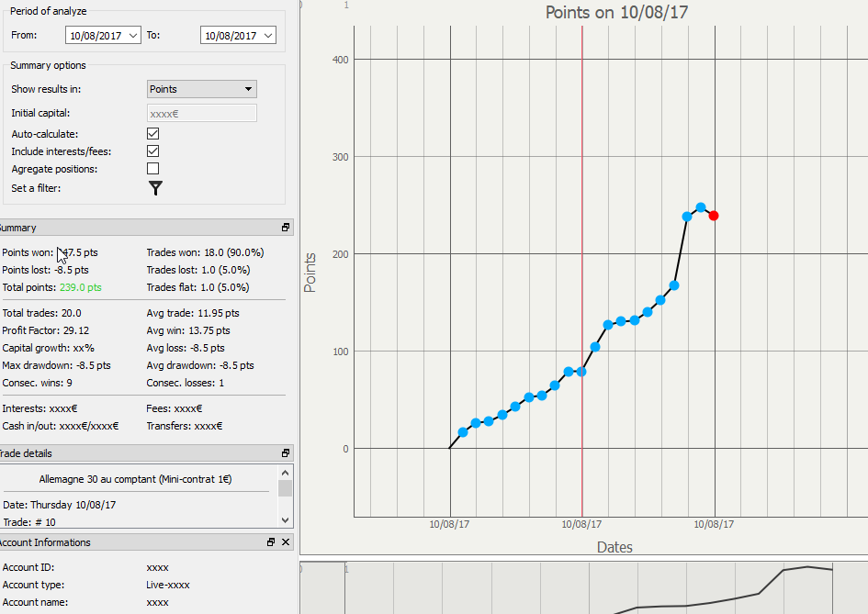Toggle the Auto-calculate checkbox
The width and height of the screenshot is (868, 614).
tap(152, 134)
